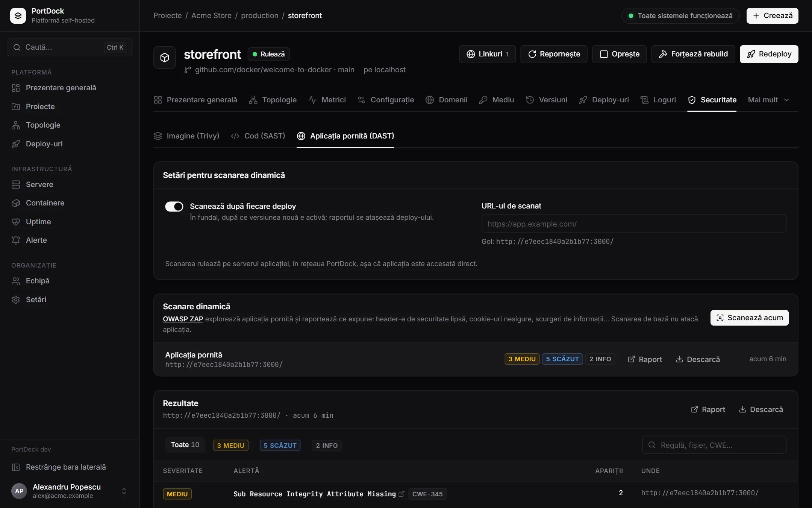Download the Aplicația pornită scan report
Screen dimensions: 812x508
coord(698,359)
